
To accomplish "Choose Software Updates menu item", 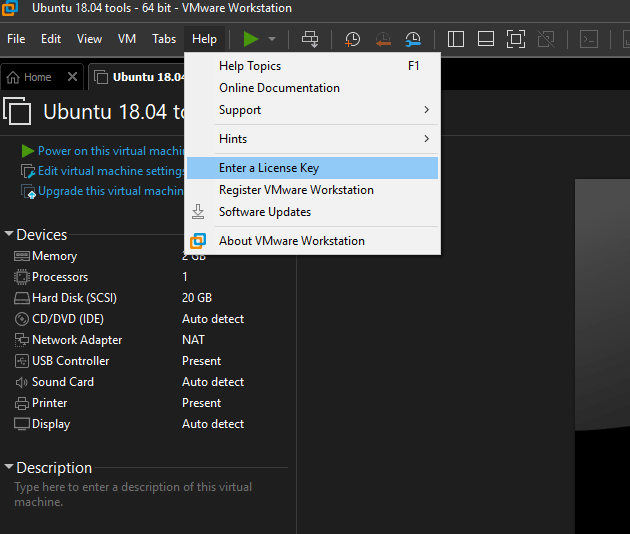I will tap(313, 212).
